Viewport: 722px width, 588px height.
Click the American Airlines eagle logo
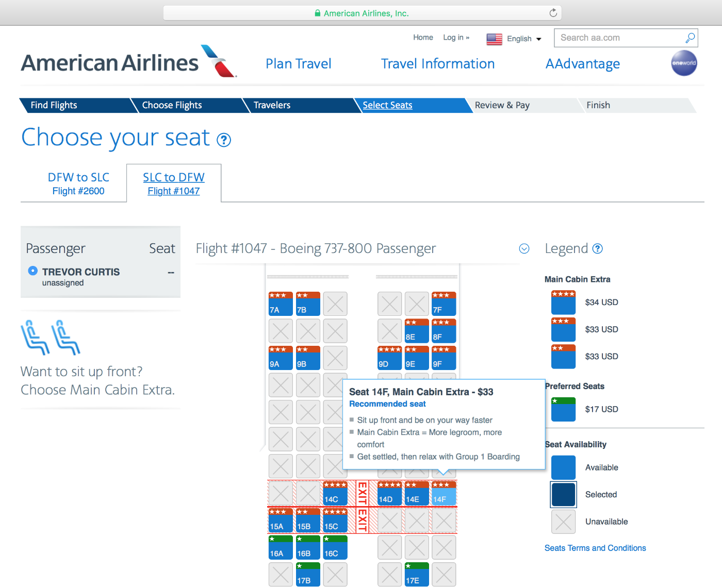(219, 61)
